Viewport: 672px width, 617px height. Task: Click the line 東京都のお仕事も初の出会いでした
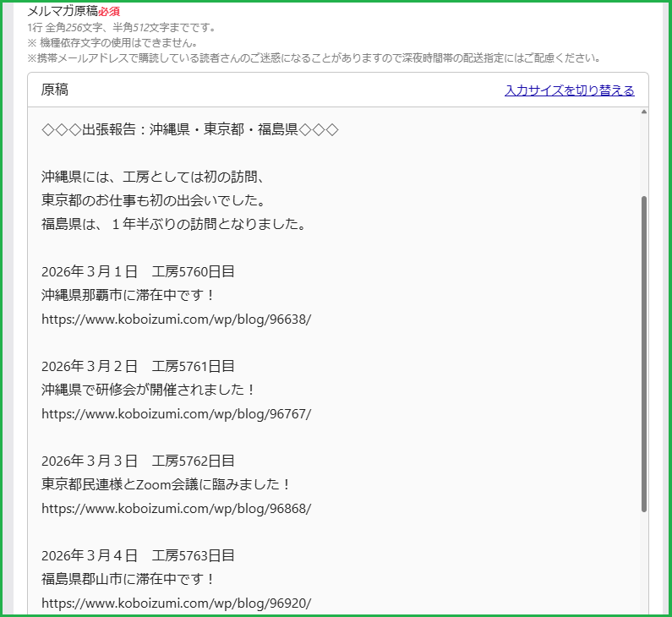click(153, 200)
